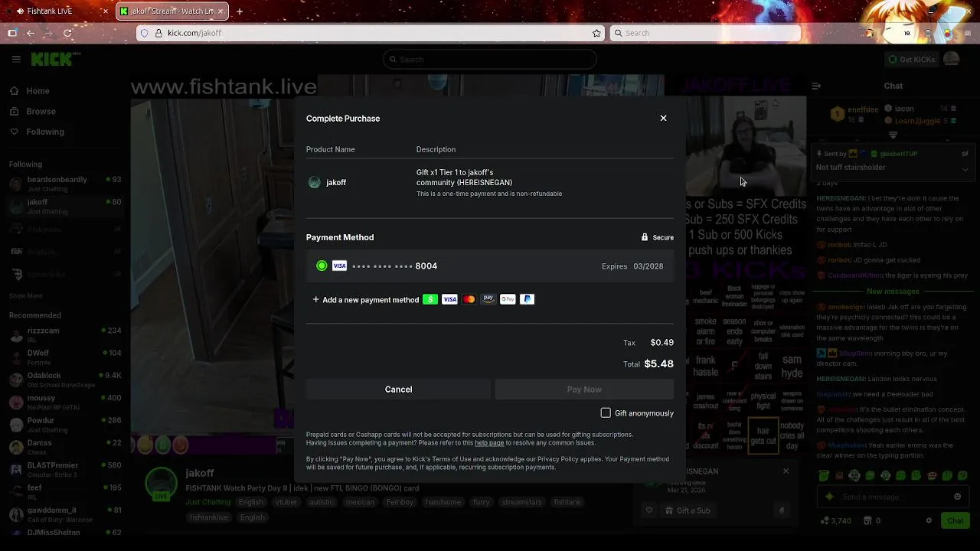Open the tracking protection shield icon
The image size is (980, 551).
[144, 33]
